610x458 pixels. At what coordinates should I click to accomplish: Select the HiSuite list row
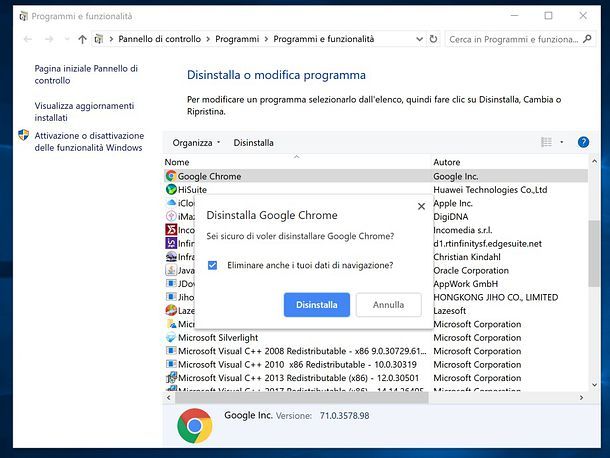tap(376, 190)
